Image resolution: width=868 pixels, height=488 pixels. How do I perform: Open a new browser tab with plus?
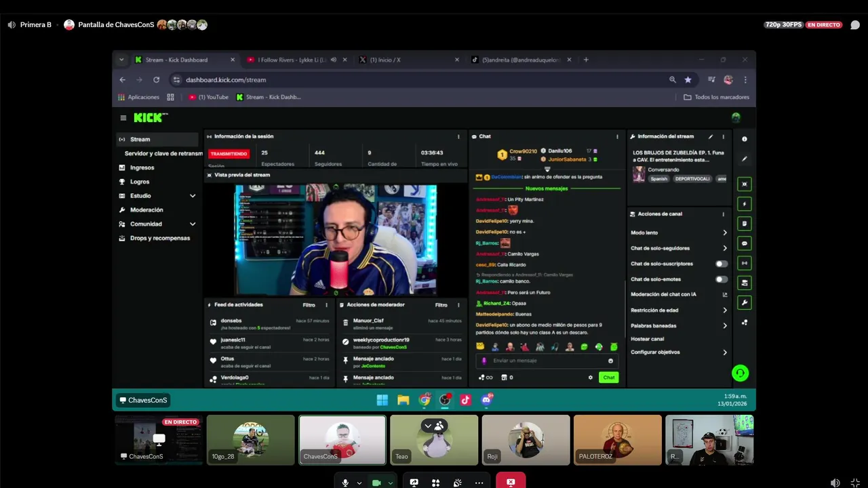pyautogui.click(x=586, y=60)
